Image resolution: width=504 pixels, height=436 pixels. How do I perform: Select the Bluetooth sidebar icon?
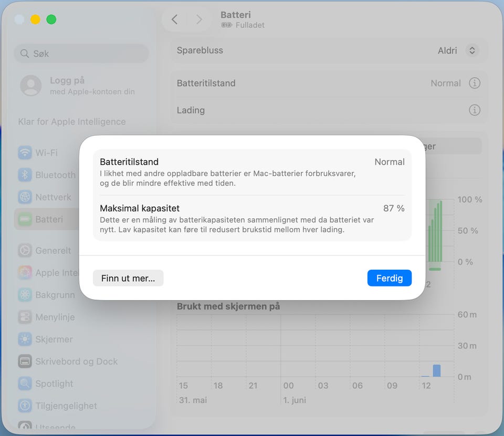click(x=25, y=175)
